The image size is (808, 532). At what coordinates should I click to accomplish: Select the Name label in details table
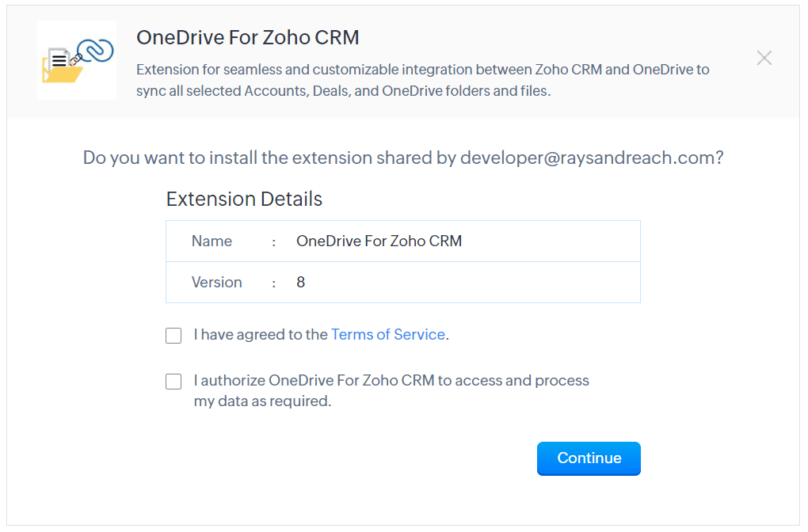click(x=212, y=241)
